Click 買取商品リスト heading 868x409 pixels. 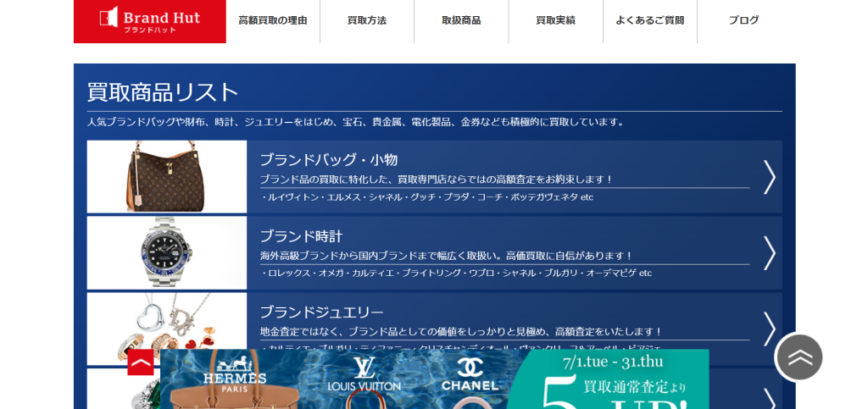pyautogui.click(x=163, y=92)
